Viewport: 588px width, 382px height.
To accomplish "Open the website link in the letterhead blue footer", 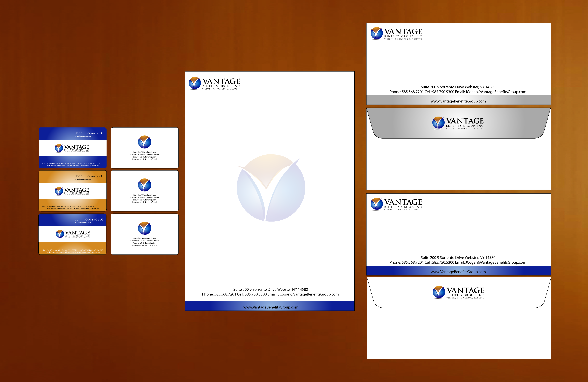I will [271, 307].
